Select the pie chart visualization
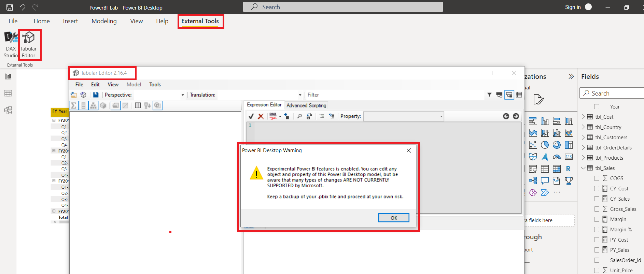Viewport: 644px width, 274px height. coord(545,145)
